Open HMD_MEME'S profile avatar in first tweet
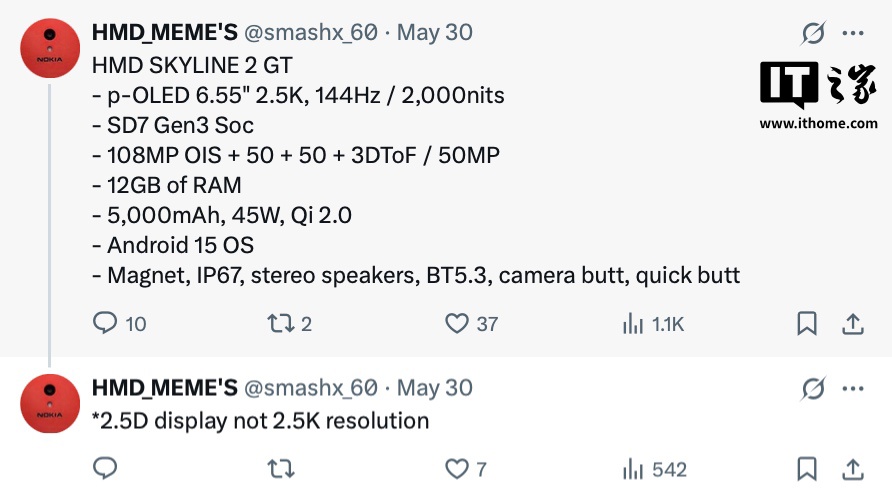The height and width of the screenshot is (500, 892). pos(50,48)
